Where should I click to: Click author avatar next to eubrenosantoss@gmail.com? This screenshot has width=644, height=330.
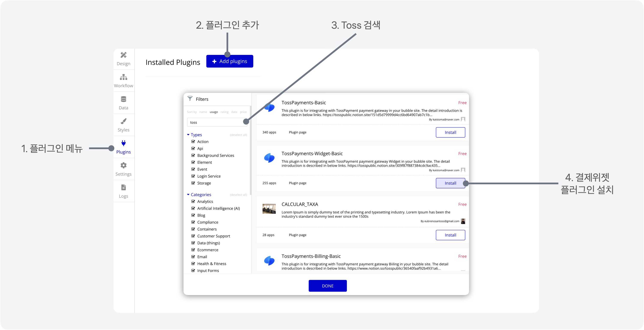pyautogui.click(x=463, y=221)
